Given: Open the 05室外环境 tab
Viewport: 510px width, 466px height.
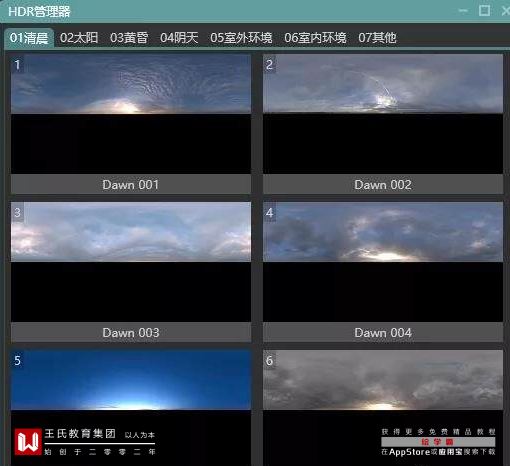Looking at the screenshot, I should 241,38.
